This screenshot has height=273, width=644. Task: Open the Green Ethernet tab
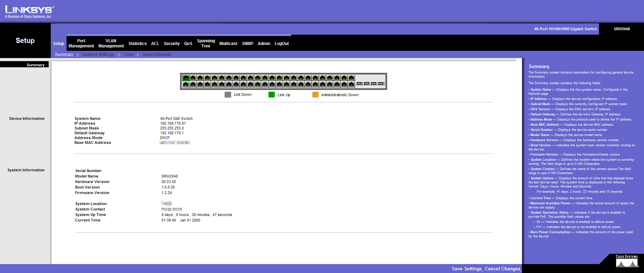pyautogui.click(x=156, y=55)
